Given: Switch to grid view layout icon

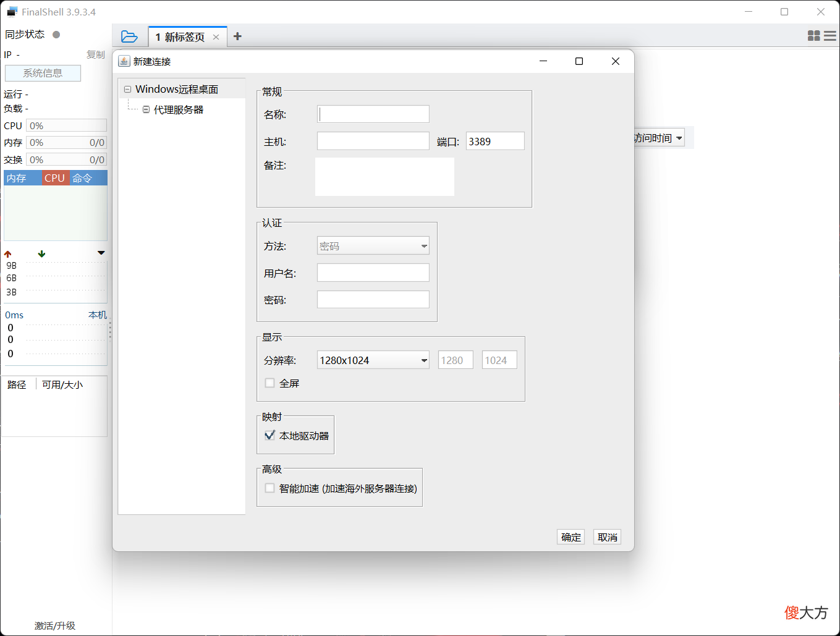Looking at the screenshot, I should tap(814, 36).
